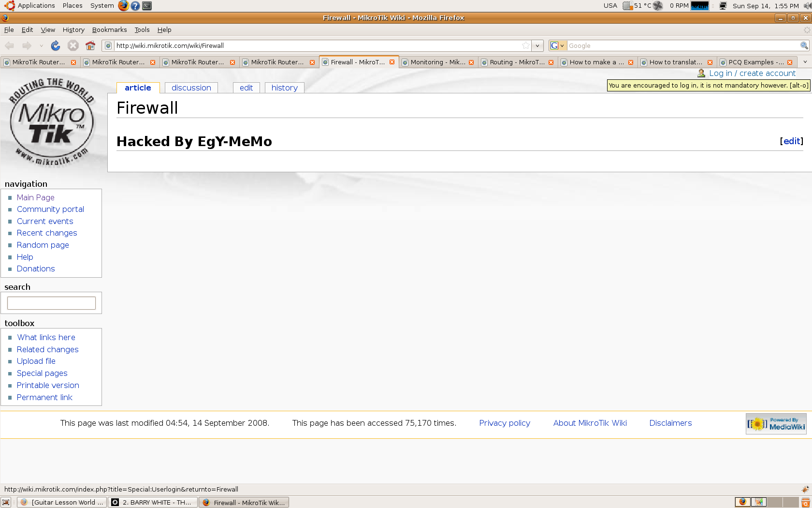Open the Special pages link
This screenshot has width=812, height=508.
tap(42, 373)
